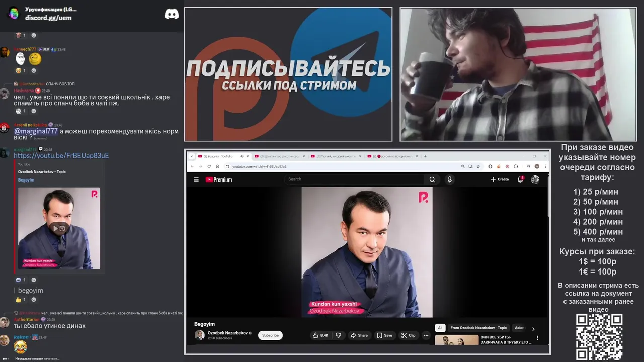Select From Ozodbek Nazarbekov - Topic chip
Image resolution: width=644 pixels, height=362 pixels.
(478, 328)
